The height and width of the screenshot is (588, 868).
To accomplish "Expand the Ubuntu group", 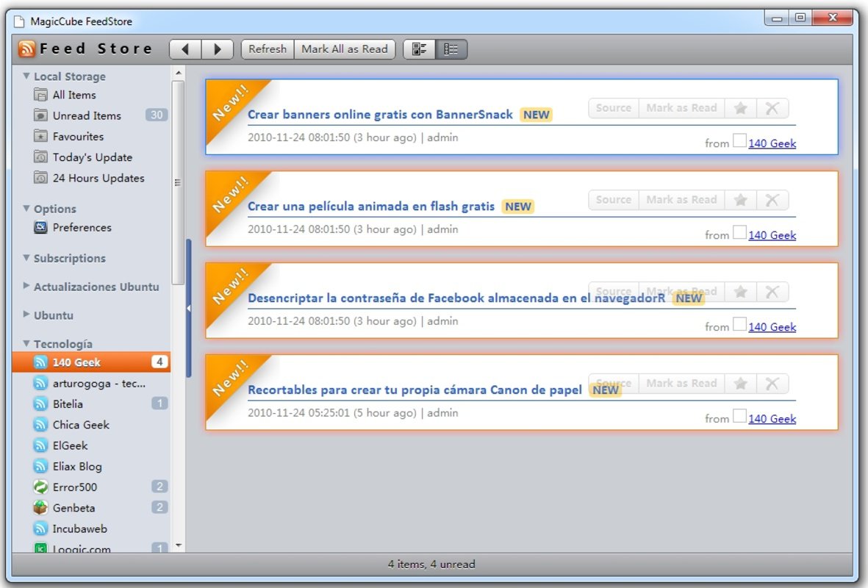I will pos(26,314).
